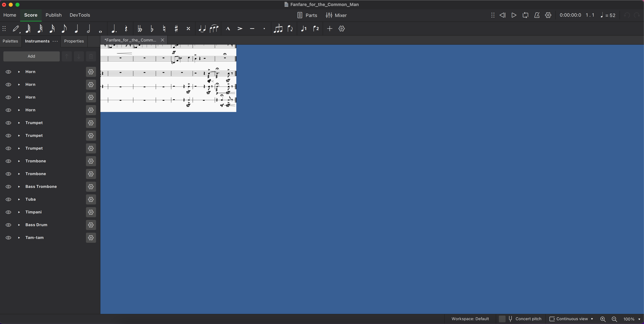
Task: Open the Properties panel tab
Action: click(74, 41)
